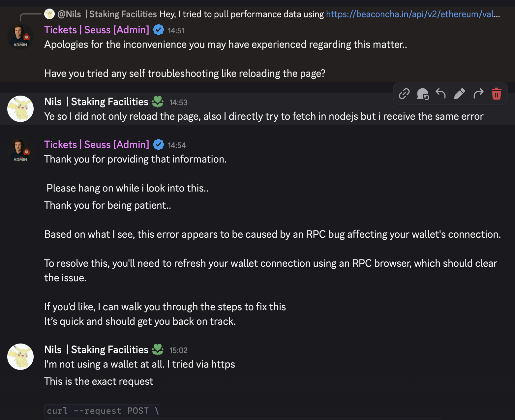The image size is (515, 420).
Task: Click the verified badge on the 14:51 message
Action: tap(159, 30)
